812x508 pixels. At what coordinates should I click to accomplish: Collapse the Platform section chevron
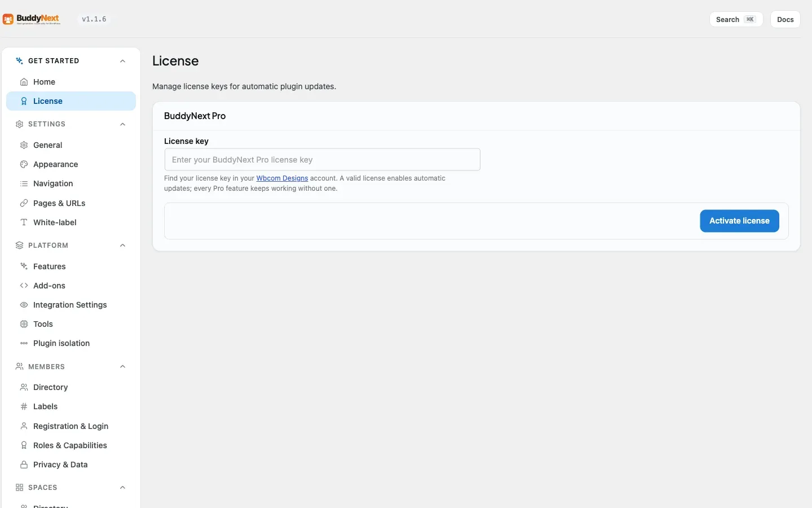(123, 246)
